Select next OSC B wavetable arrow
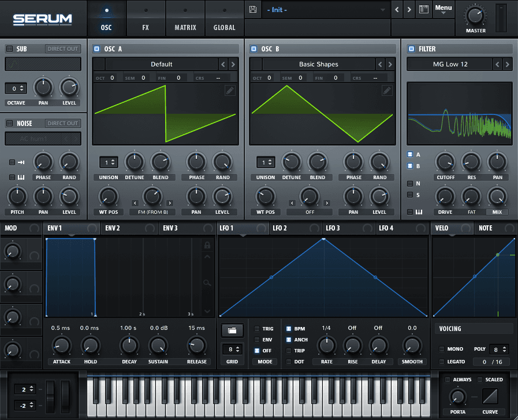The image size is (518, 420). pyautogui.click(x=390, y=64)
